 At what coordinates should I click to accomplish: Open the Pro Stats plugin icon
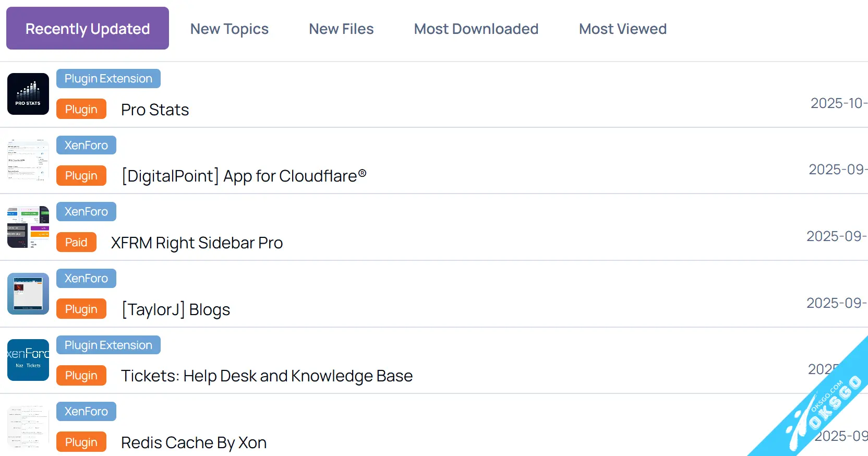coord(28,94)
